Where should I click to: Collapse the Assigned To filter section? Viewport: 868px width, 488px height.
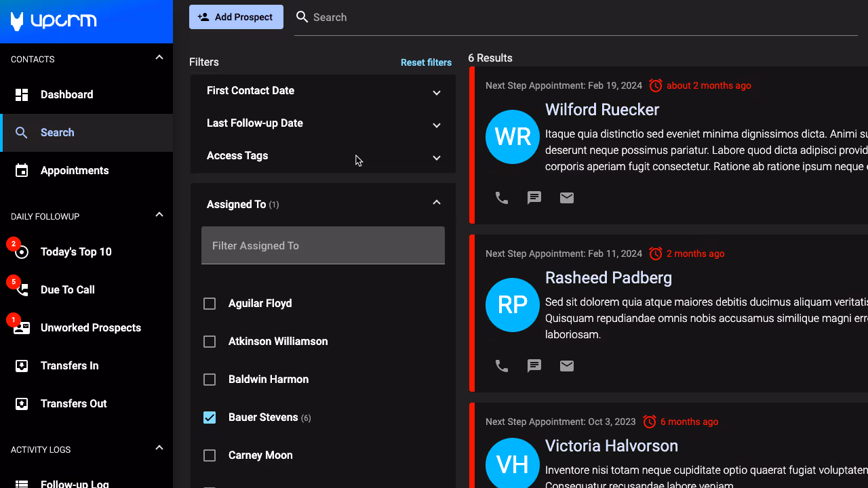pyautogui.click(x=437, y=203)
